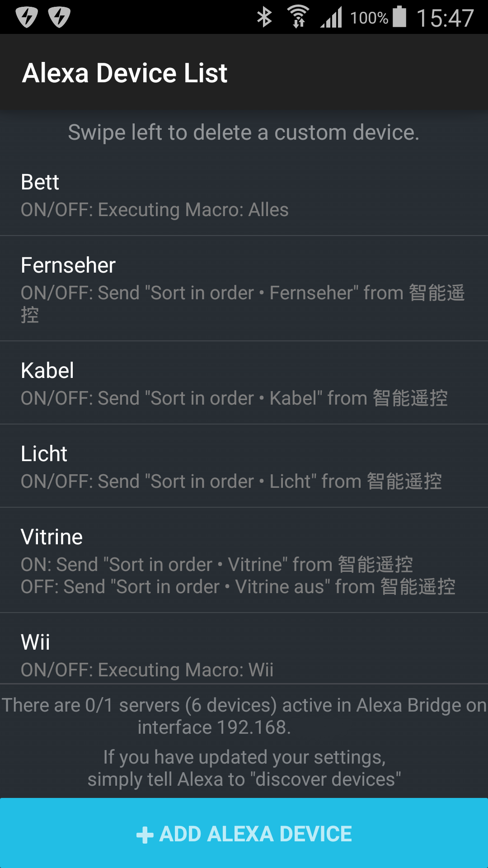Tap the battery status icon
Image resolution: width=488 pixels, height=868 pixels.
click(x=399, y=17)
